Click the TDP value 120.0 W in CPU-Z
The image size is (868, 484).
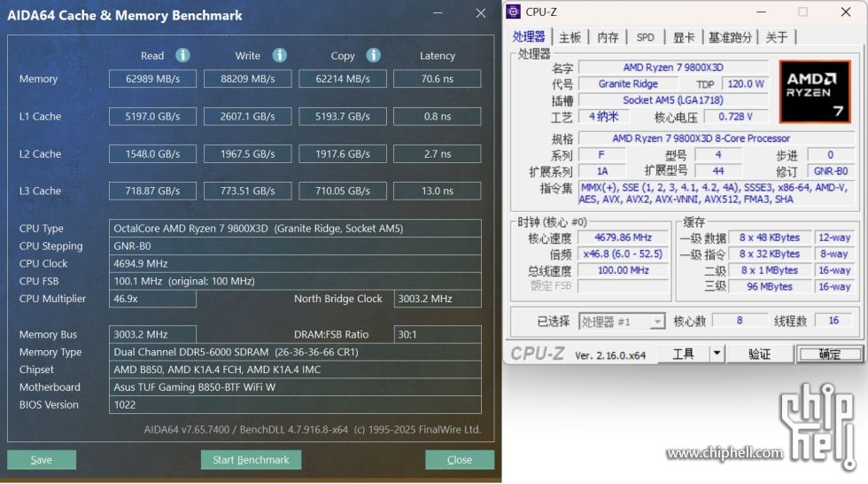pos(746,83)
